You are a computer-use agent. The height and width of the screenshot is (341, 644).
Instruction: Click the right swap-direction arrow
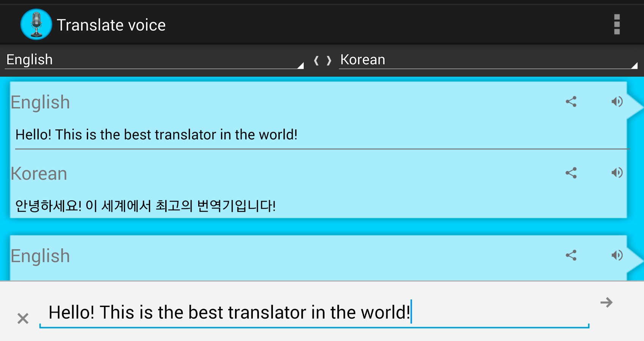328,61
